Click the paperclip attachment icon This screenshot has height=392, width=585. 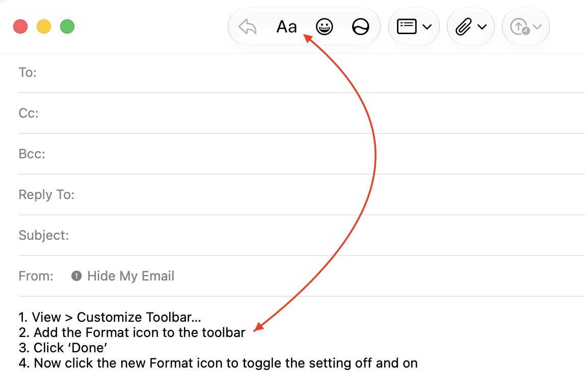point(463,27)
